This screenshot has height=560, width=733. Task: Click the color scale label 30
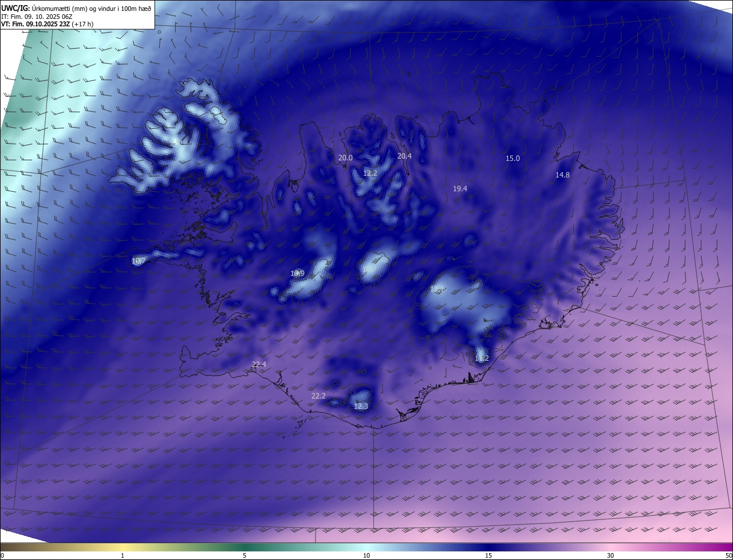(x=610, y=555)
